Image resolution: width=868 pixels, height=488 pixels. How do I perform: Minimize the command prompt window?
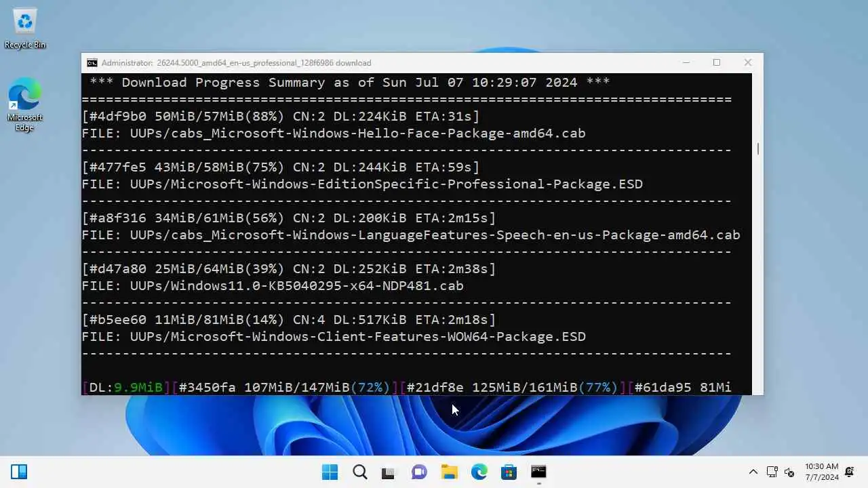point(686,62)
